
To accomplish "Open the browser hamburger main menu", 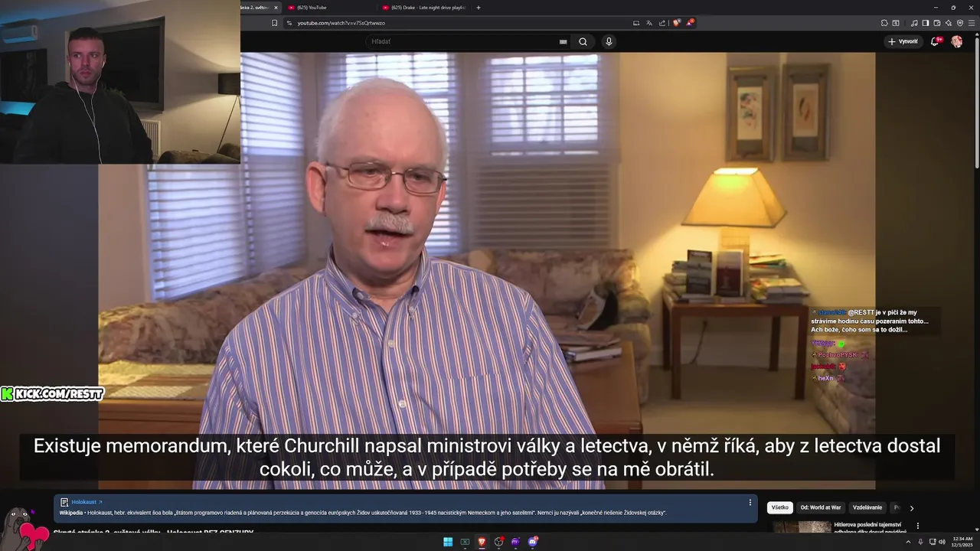I will click(x=972, y=23).
